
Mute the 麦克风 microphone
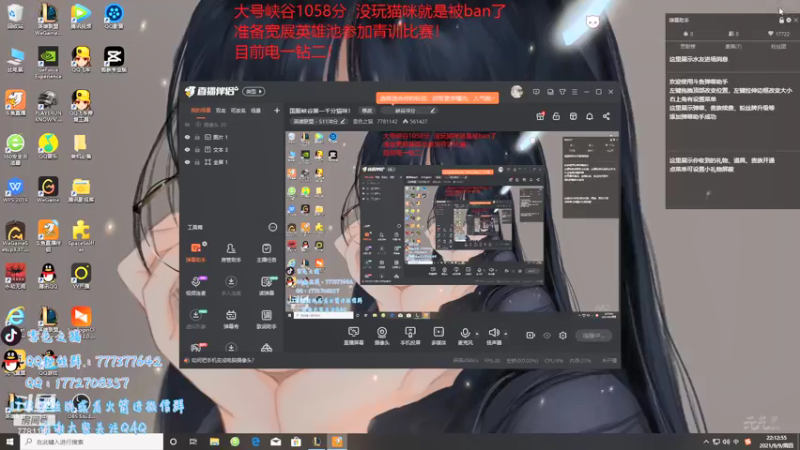tap(464, 336)
